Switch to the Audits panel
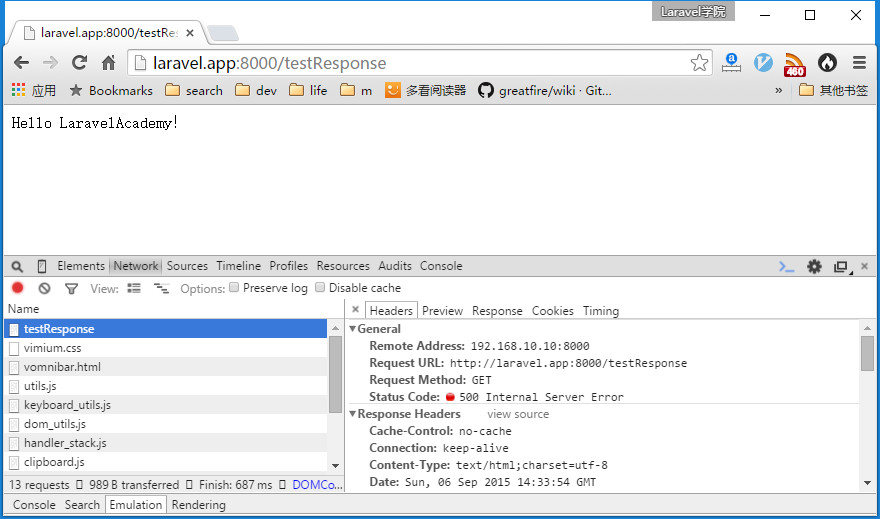 (395, 266)
